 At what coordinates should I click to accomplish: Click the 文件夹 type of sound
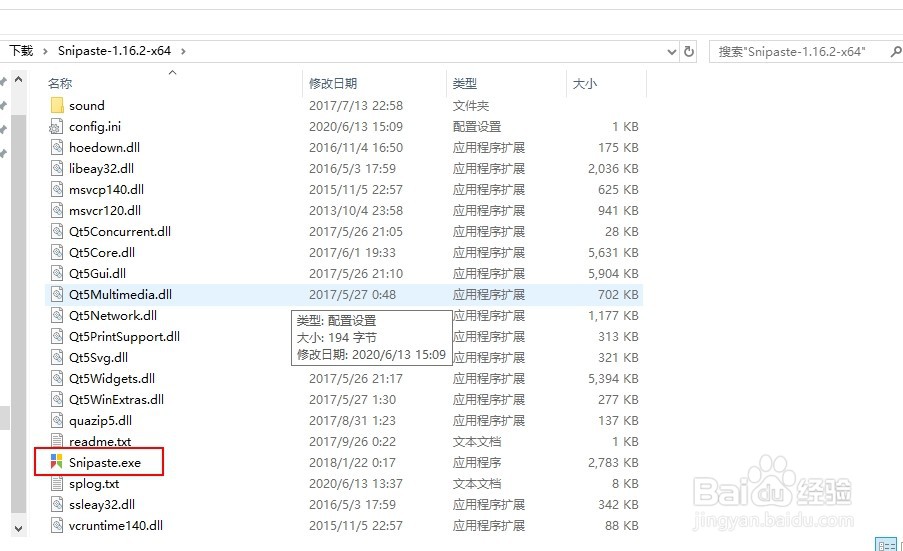(471, 105)
